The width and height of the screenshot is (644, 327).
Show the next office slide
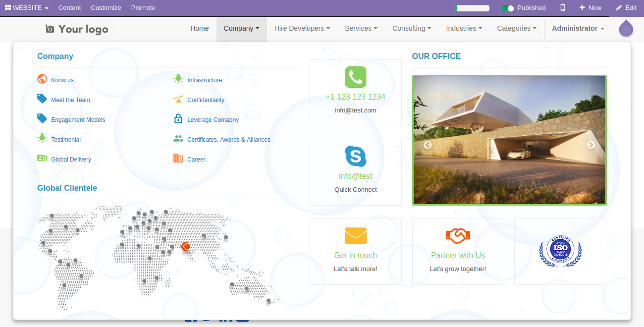point(591,145)
